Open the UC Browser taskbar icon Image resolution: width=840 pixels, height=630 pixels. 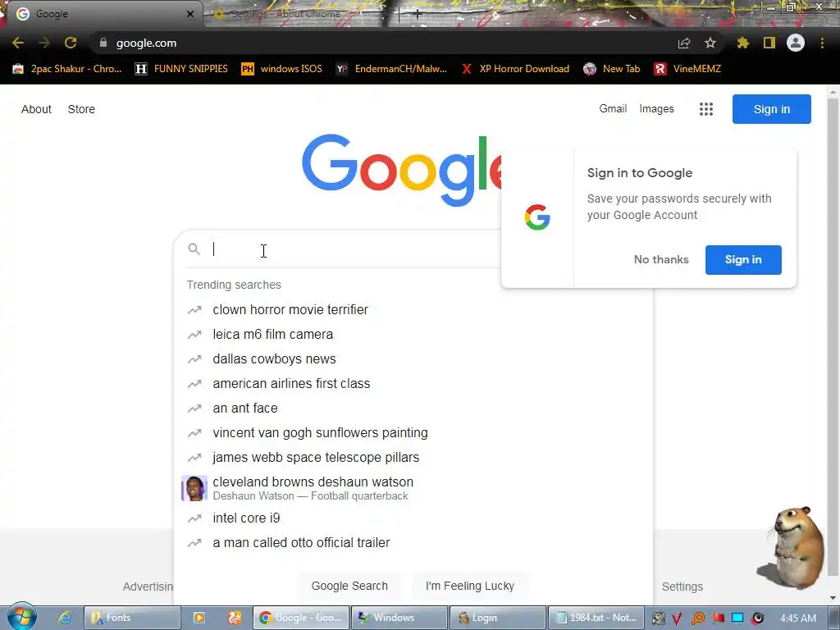click(234, 618)
